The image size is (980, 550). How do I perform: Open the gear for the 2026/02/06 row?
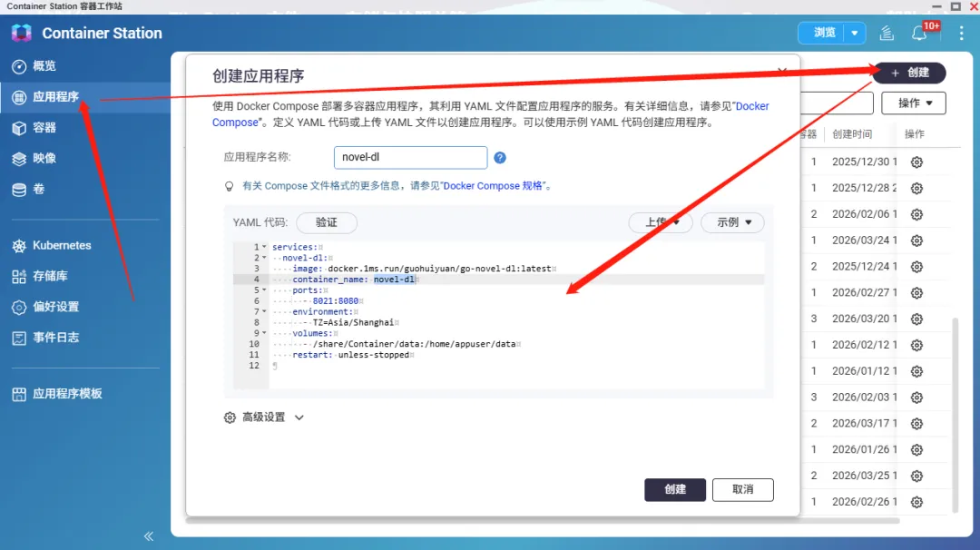pos(916,214)
